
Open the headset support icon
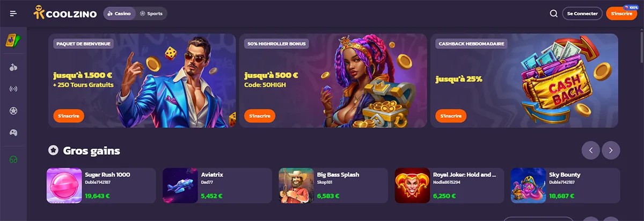pyautogui.click(x=13, y=160)
